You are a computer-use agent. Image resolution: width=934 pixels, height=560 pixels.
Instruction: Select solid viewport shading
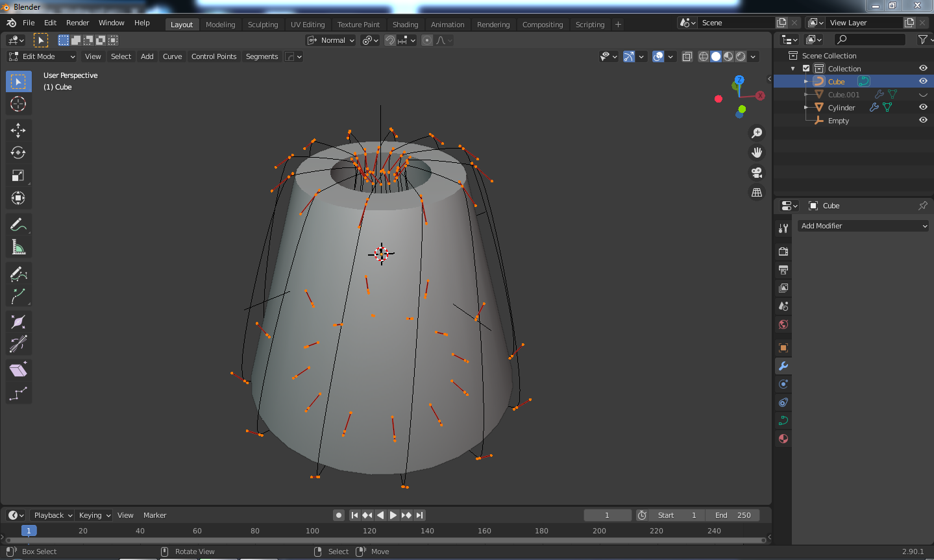click(x=716, y=56)
